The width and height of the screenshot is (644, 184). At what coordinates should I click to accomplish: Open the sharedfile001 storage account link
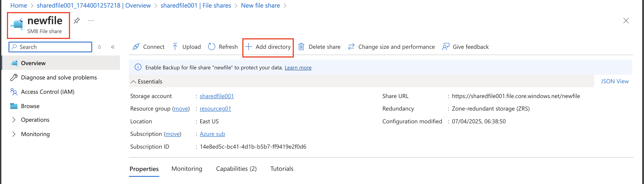tap(217, 96)
